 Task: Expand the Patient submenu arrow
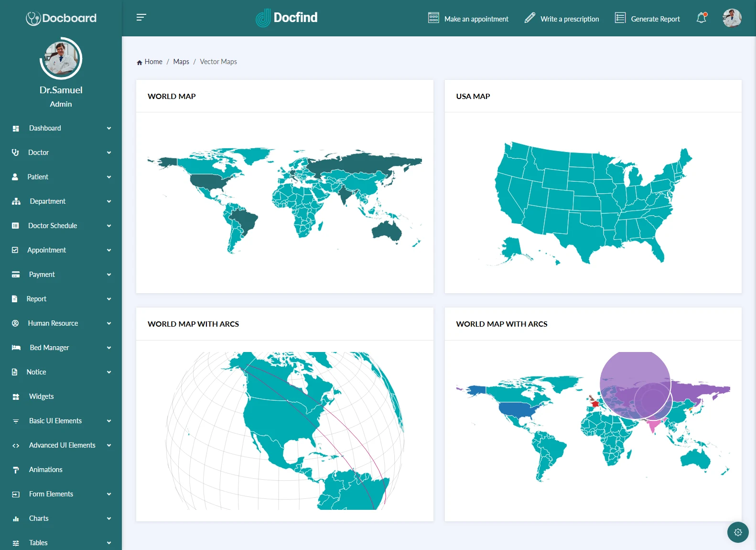click(109, 177)
